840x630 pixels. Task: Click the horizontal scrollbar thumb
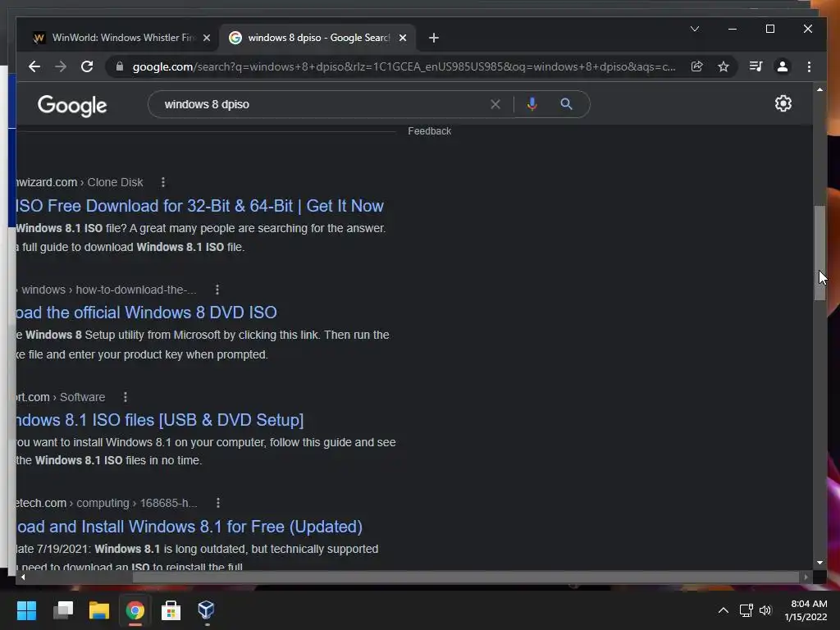coord(466,577)
